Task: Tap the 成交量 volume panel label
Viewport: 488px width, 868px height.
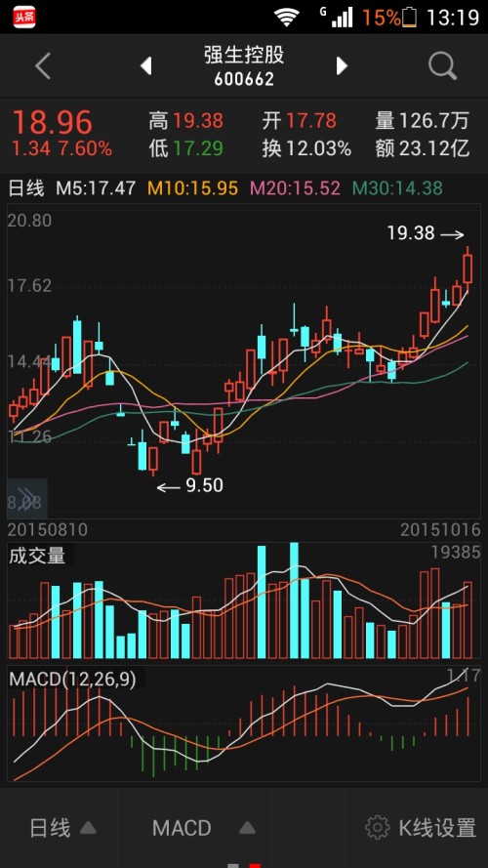Action: 37,556
